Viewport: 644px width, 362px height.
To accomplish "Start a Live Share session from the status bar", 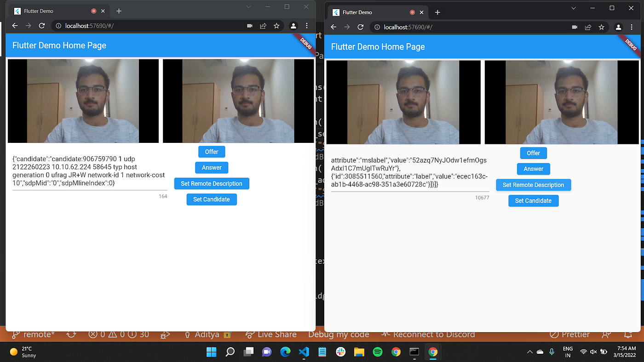I will [x=271, y=334].
